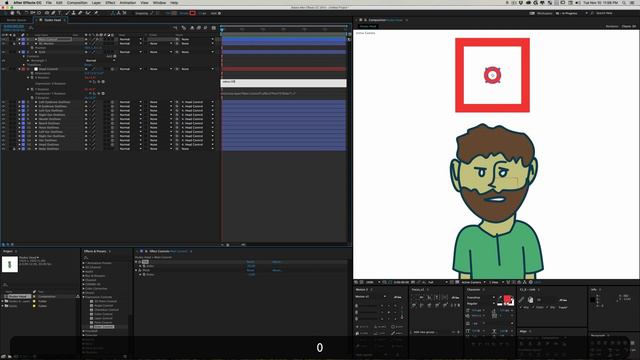
Task: Open blend mode dropdown for Head Control layer
Action: point(131,69)
